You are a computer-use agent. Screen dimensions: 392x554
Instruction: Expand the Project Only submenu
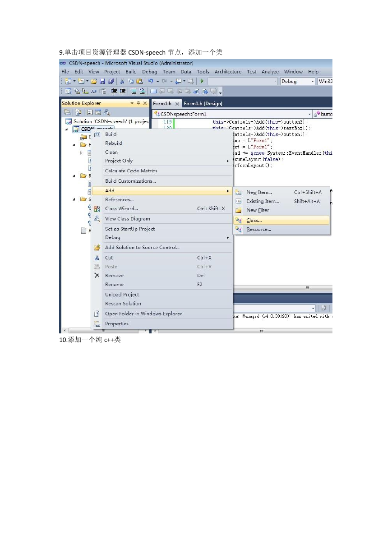point(228,161)
